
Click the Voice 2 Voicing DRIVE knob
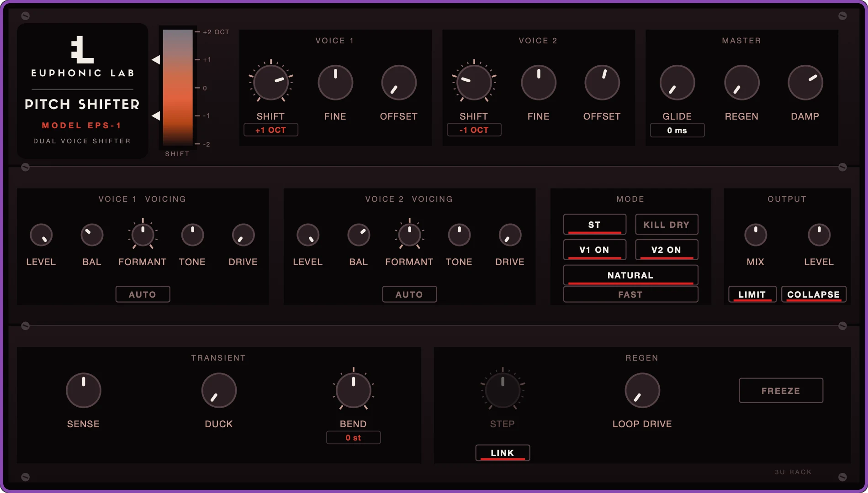tap(510, 235)
